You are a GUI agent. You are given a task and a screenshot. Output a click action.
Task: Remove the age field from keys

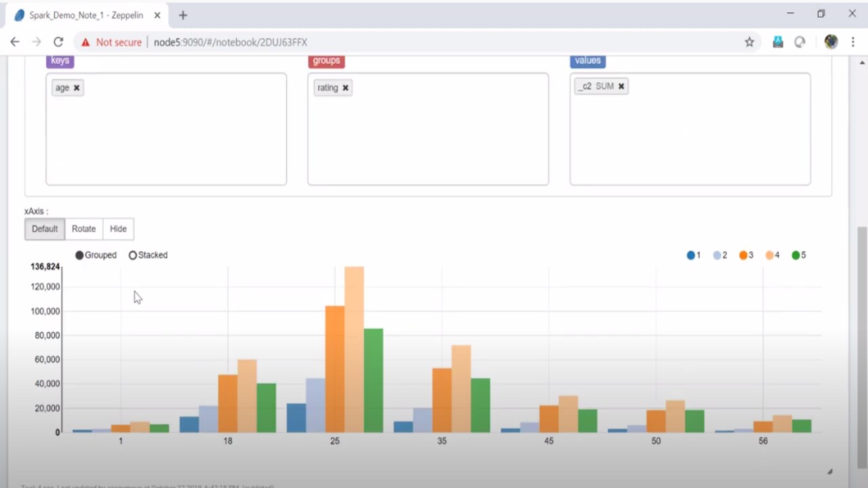(77, 88)
